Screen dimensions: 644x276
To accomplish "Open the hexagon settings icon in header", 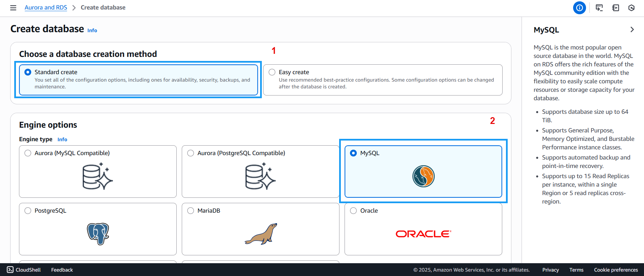I will (x=631, y=8).
